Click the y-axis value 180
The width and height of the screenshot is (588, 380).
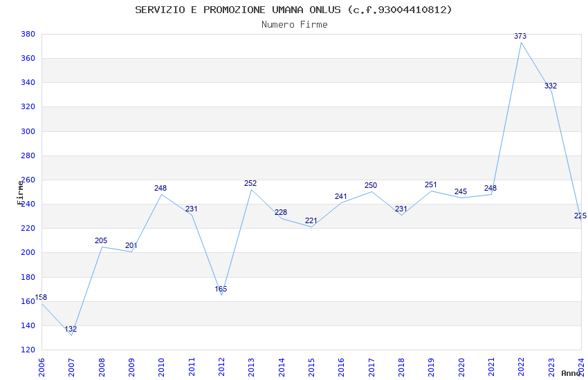(x=28, y=278)
